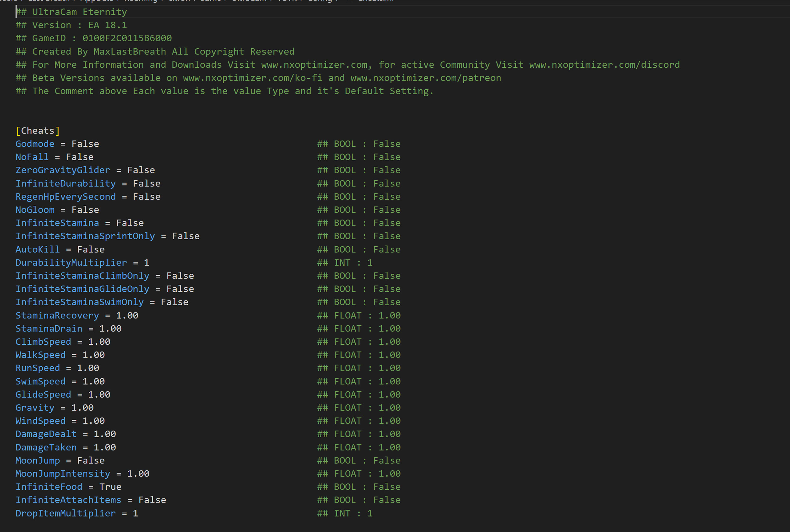790x532 pixels.
Task: Select the InfiniteFood True value
Action: pos(110,487)
